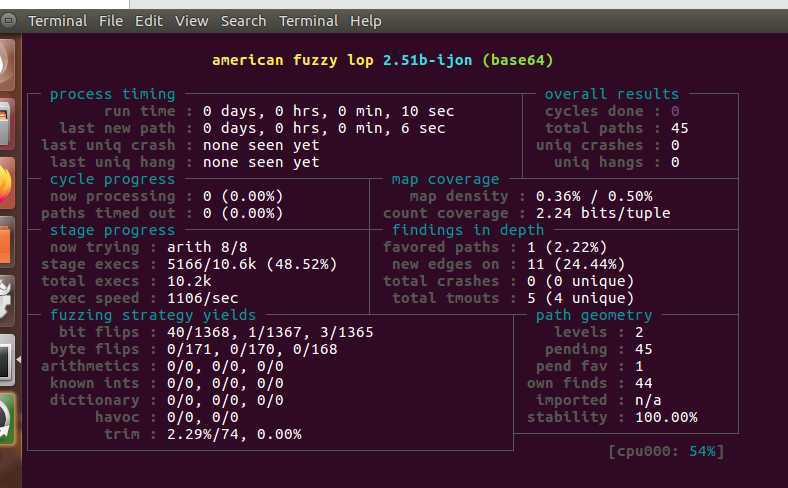Image resolution: width=788 pixels, height=488 pixels.
Task: Open the Terminal application menu
Action: tap(57, 21)
